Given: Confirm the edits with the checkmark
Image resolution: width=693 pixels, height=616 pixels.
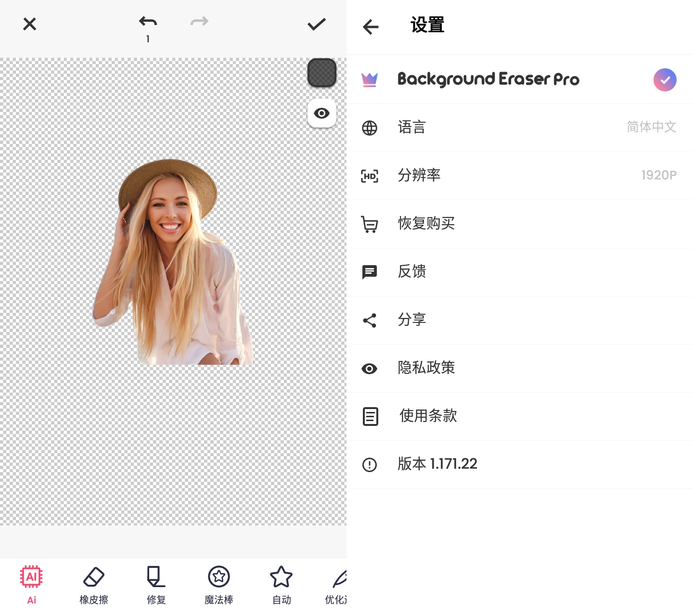Looking at the screenshot, I should [x=317, y=24].
